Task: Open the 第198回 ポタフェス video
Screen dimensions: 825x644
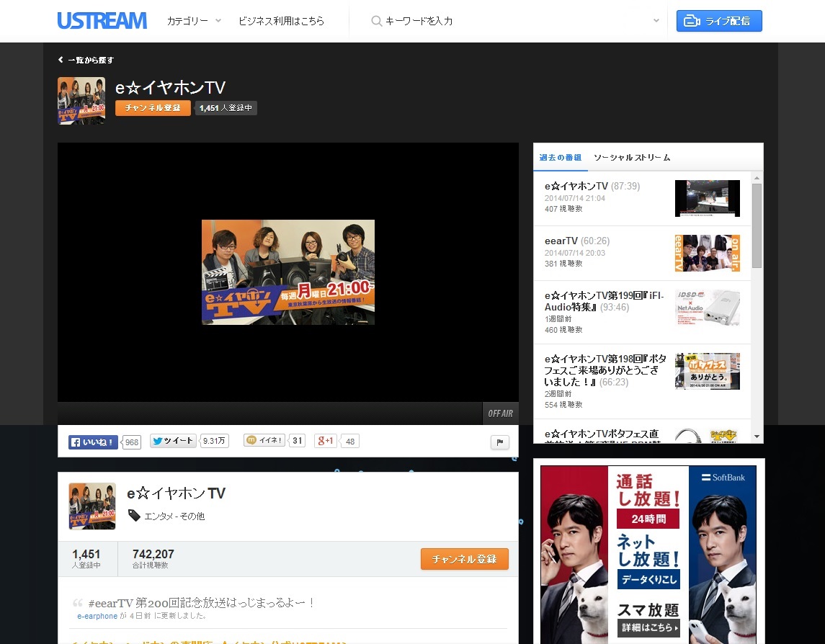Action: click(605, 370)
